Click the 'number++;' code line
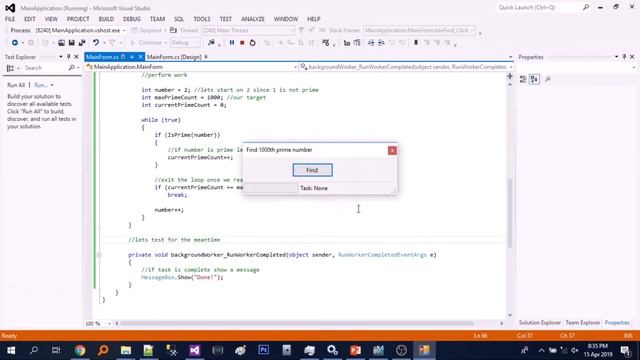Screen dimensions: 640x360 point(169,210)
